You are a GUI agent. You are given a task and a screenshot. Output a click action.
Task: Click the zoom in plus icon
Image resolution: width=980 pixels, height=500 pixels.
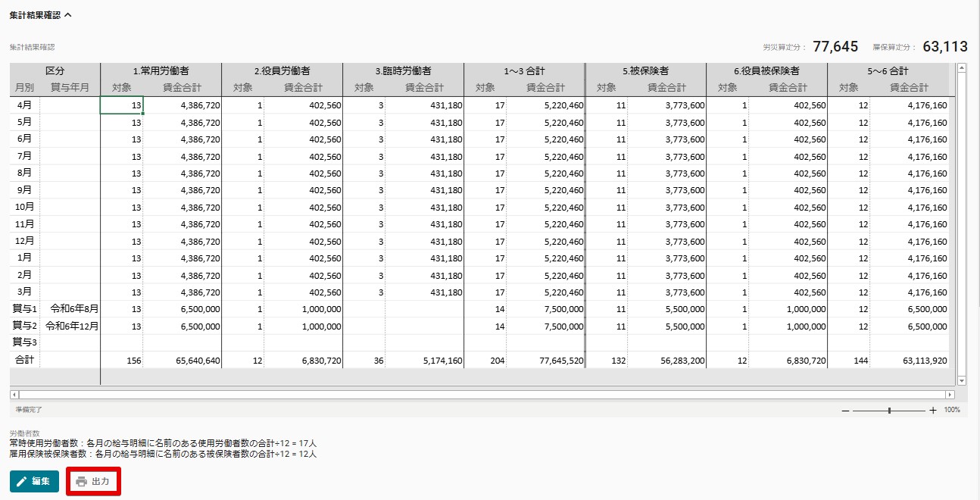[x=933, y=410]
